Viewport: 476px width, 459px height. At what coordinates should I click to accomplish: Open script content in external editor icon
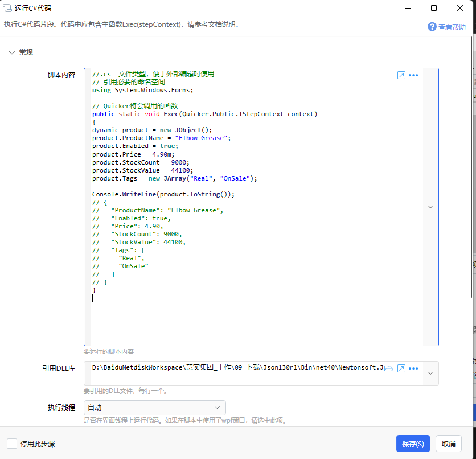click(401, 75)
